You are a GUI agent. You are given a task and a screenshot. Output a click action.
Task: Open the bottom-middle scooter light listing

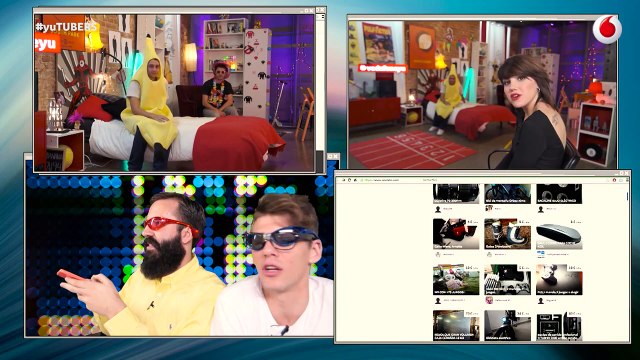pos(507,325)
